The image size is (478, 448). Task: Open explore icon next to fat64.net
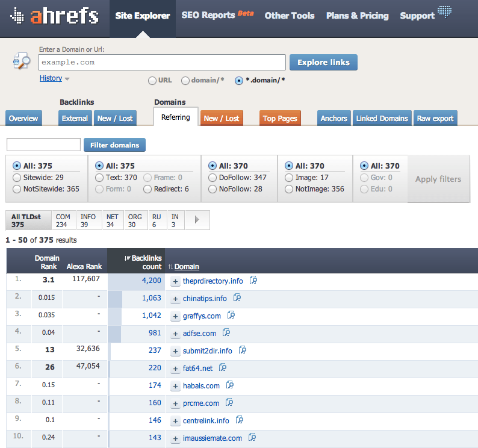223,367
